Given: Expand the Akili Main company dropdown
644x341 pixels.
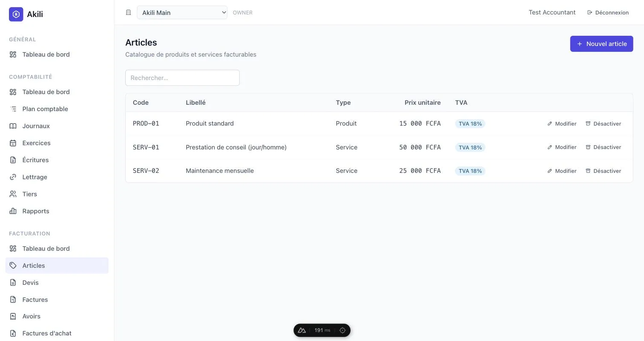Looking at the screenshot, I should point(182,12).
